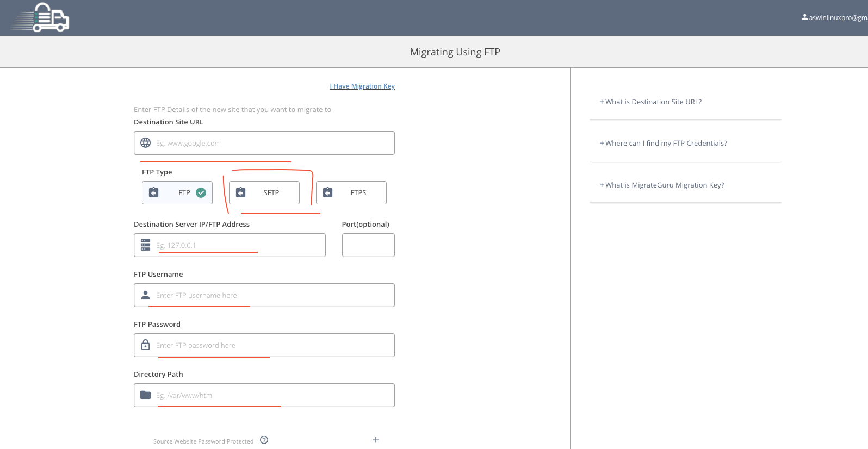
Task: Select the SFTP type option
Action: tap(264, 193)
